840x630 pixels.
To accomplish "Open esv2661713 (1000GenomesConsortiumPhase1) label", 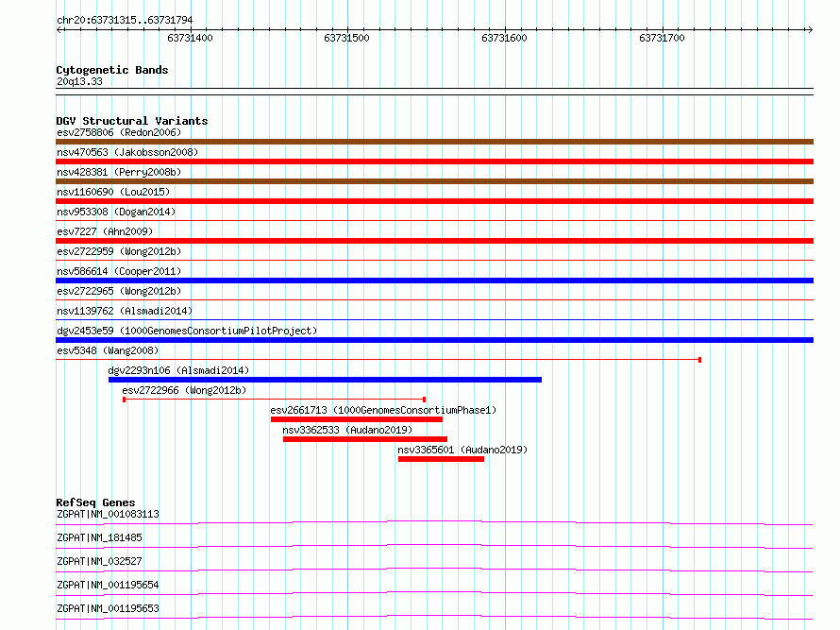I will [x=383, y=410].
